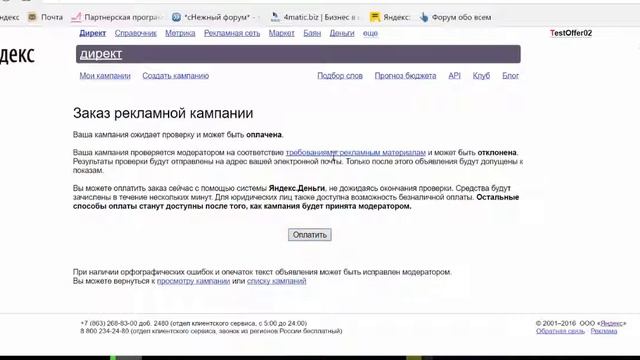This screenshot has height=360, width=640.
Task: Expand the еще services menu
Action: [x=370, y=33]
